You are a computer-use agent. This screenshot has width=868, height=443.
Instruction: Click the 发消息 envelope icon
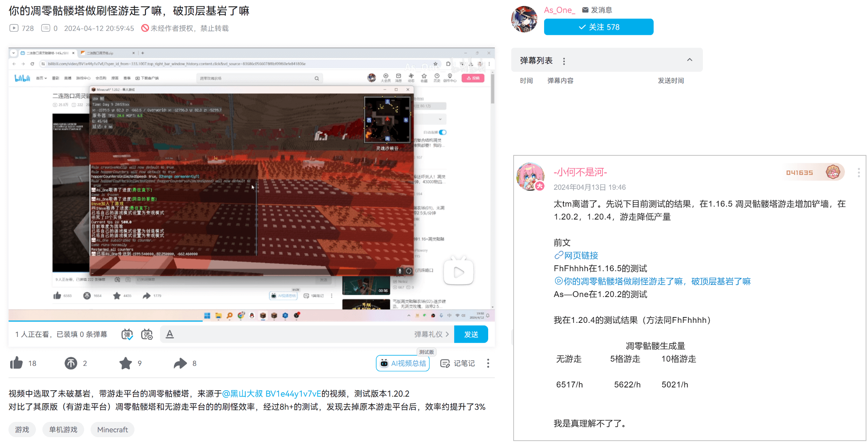[x=585, y=10]
